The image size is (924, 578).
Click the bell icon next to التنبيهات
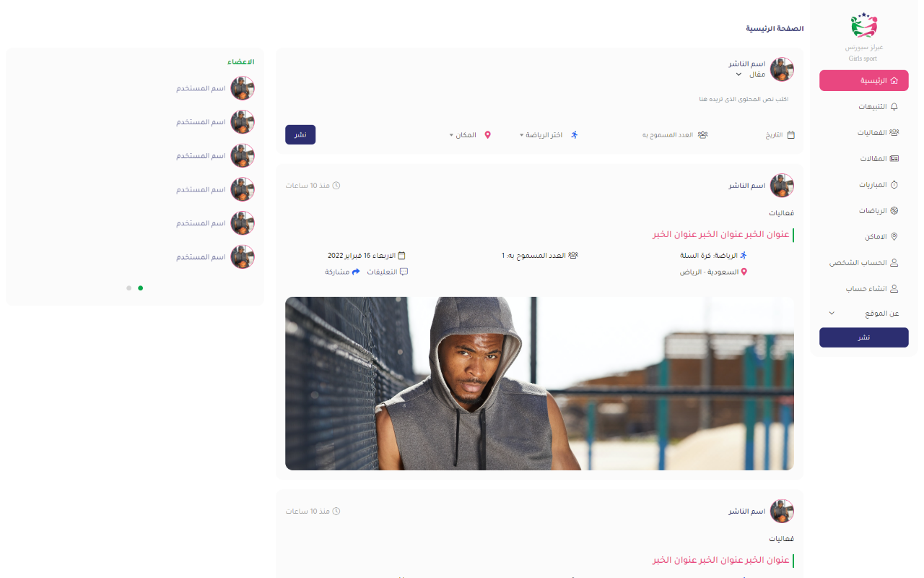[894, 106]
